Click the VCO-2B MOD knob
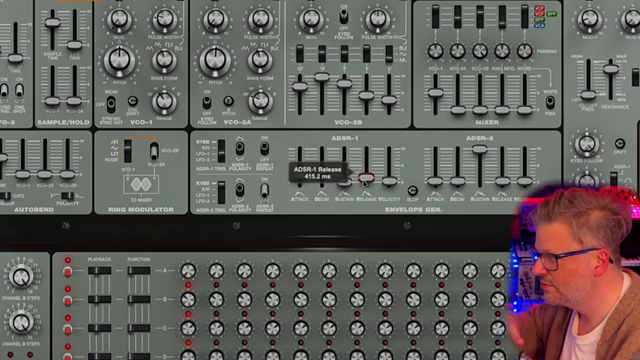The image size is (640, 360). (311, 19)
